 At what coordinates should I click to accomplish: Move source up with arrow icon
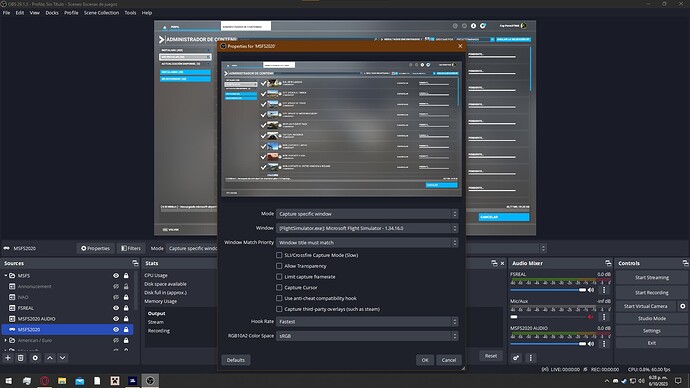point(50,358)
